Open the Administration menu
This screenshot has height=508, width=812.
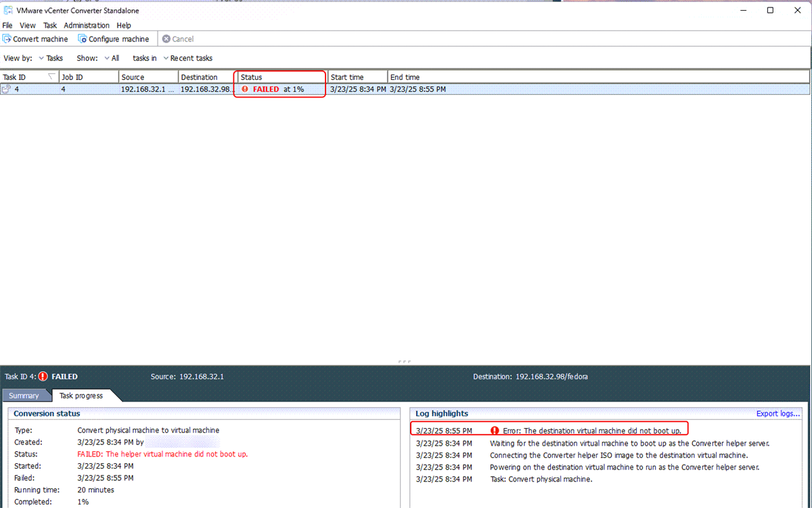click(87, 25)
